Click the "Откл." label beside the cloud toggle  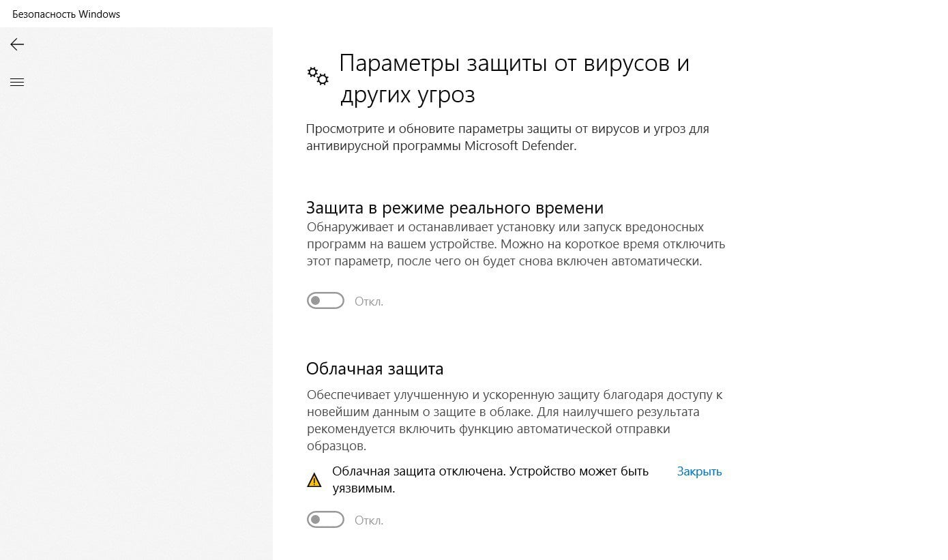368,520
